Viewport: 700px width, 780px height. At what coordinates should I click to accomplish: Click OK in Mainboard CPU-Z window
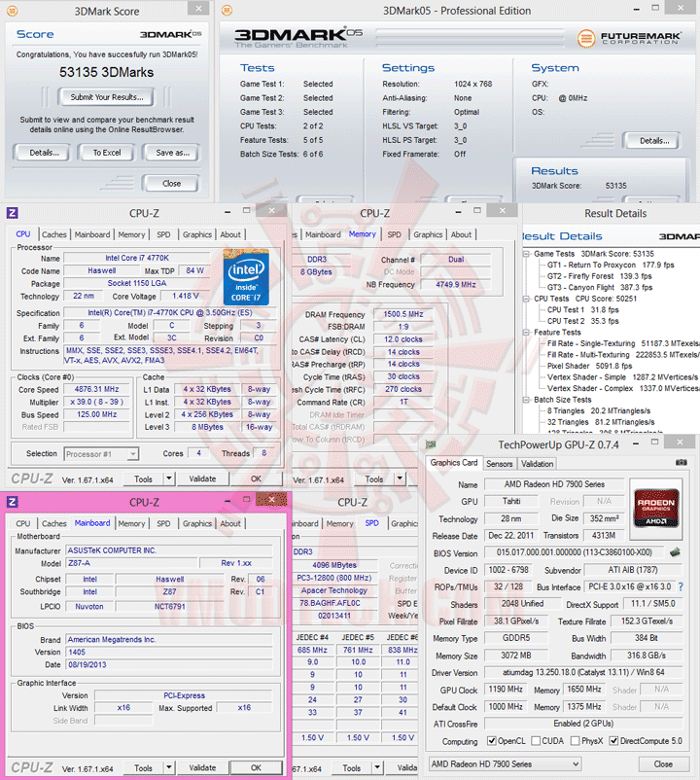point(256,767)
